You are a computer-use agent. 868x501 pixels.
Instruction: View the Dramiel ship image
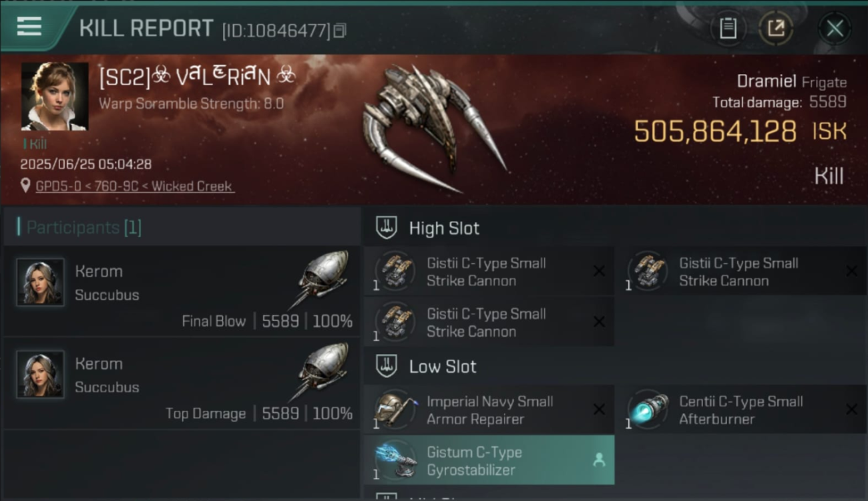click(x=433, y=127)
